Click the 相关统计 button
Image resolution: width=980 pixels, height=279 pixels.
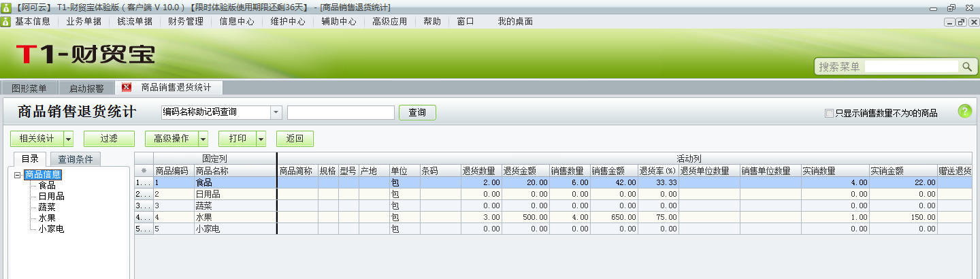pyautogui.click(x=37, y=139)
